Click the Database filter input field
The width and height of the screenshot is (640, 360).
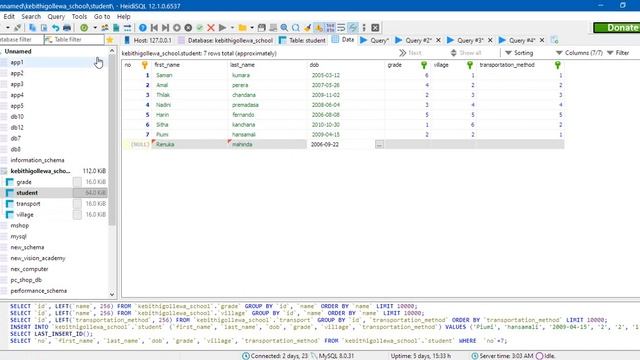[x=21, y=40]
